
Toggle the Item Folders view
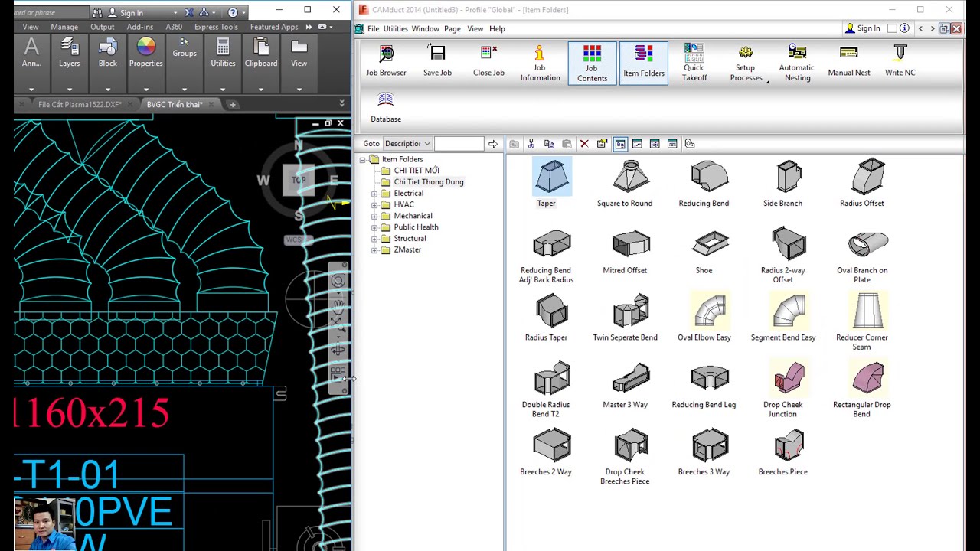click(643, 61)
